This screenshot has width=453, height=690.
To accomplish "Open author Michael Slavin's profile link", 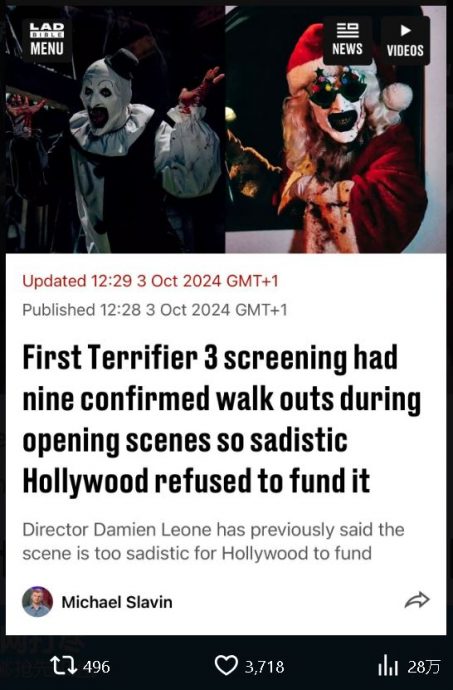I will point(117,602).
